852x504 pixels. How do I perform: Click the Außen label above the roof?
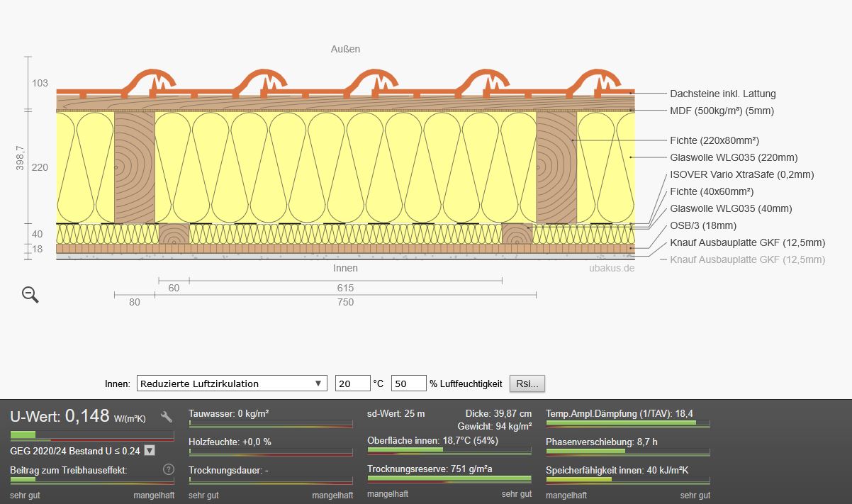click(345, 49)
